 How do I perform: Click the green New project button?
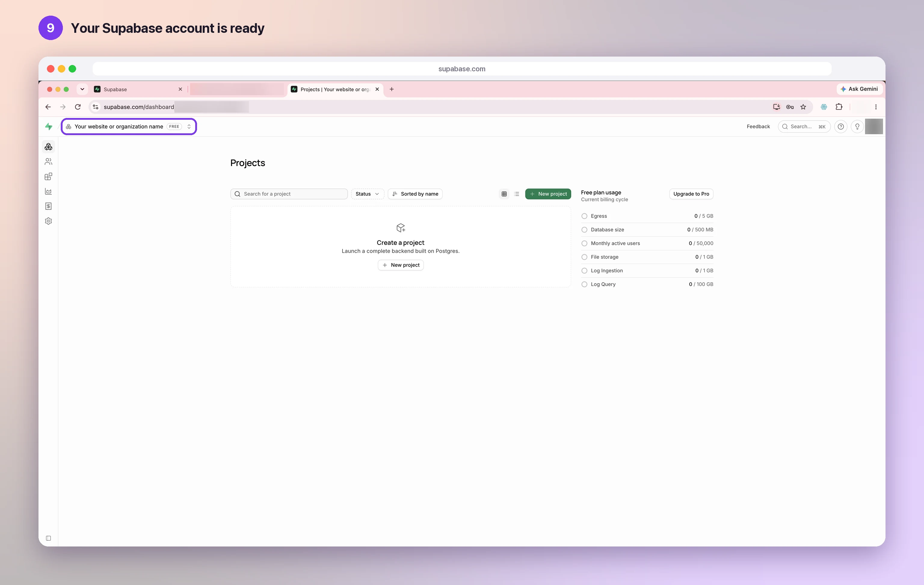point(548,194)
